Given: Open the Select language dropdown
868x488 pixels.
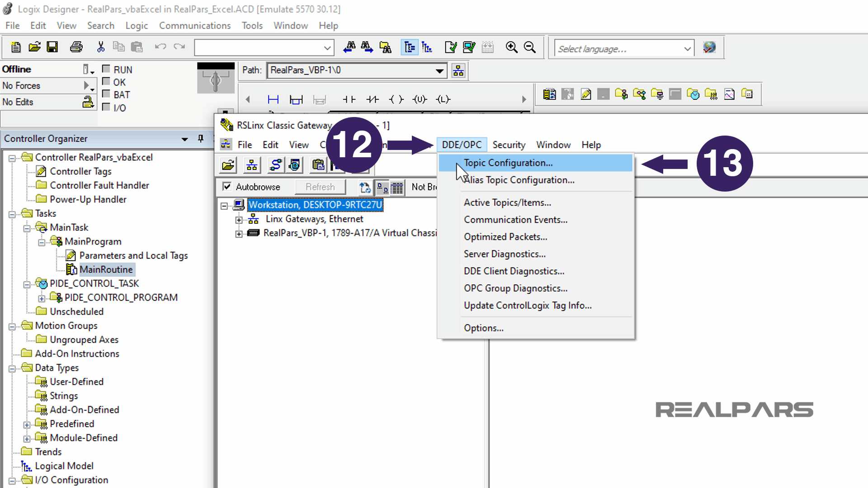Looking at the screenshot, I should [687, 48].
